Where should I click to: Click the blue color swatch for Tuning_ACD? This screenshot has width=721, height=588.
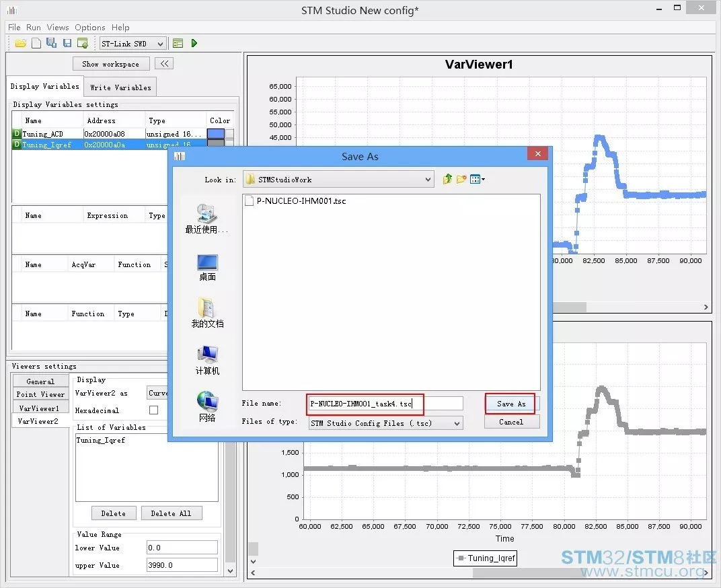[x=216, y=133]
